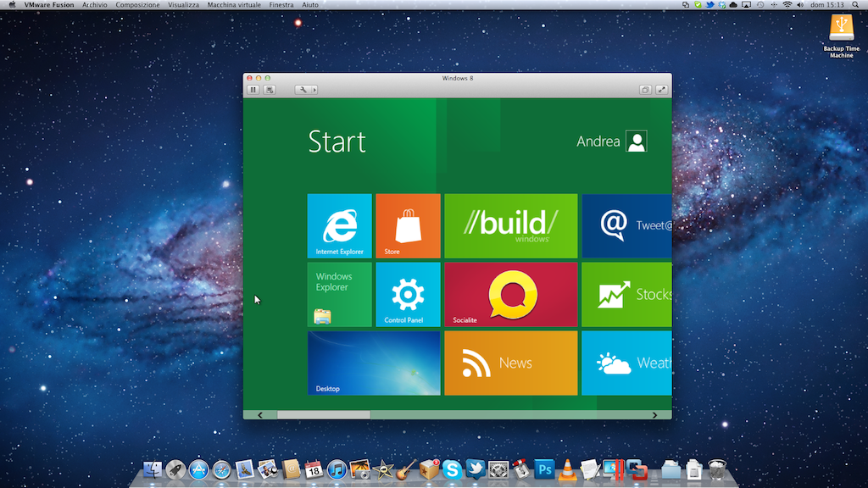
Task: Open Finder from the Dock
Action: click(153, 469)
